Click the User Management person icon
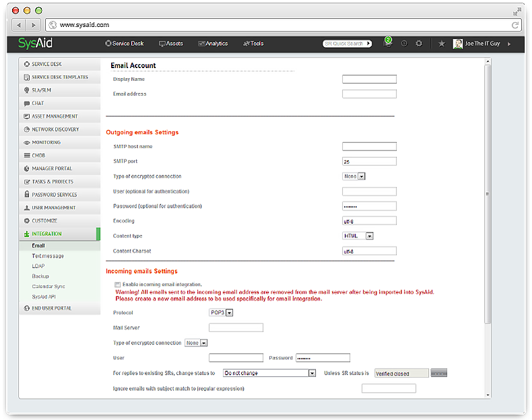 tap(27, 208)
